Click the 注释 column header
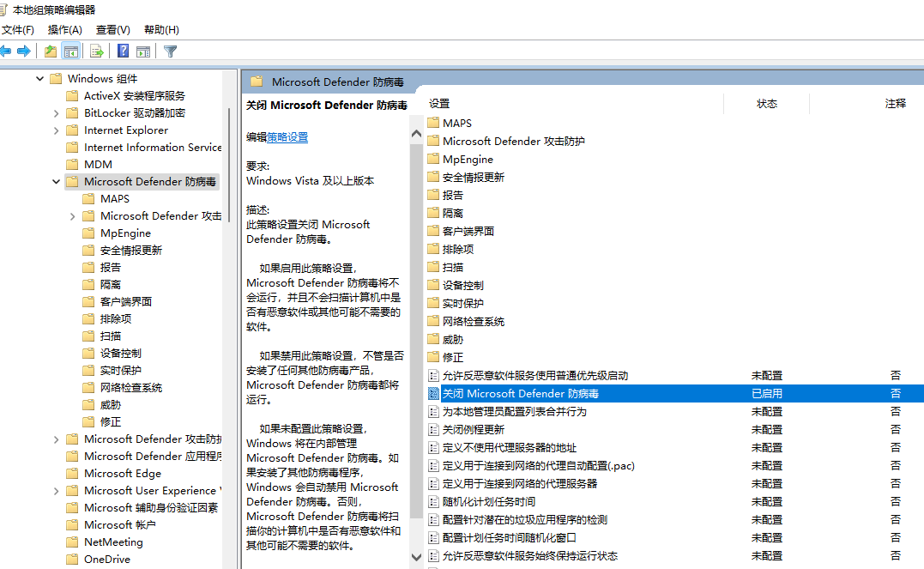The image size is (924, 569). pos(895,104)
